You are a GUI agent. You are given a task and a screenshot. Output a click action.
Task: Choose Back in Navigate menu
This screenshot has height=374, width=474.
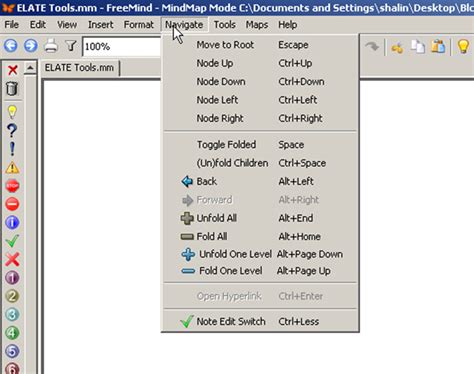[260, 182]
